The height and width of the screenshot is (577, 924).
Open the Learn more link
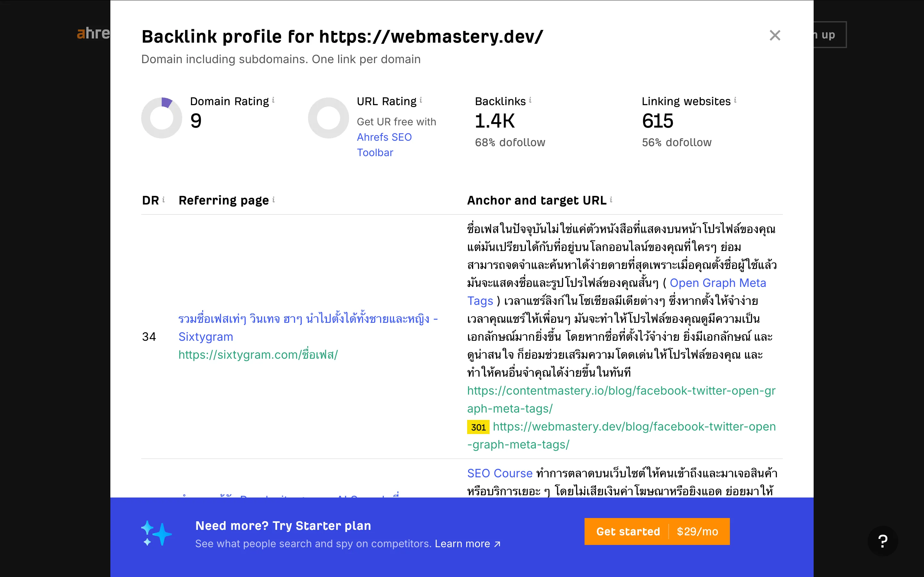463,543
